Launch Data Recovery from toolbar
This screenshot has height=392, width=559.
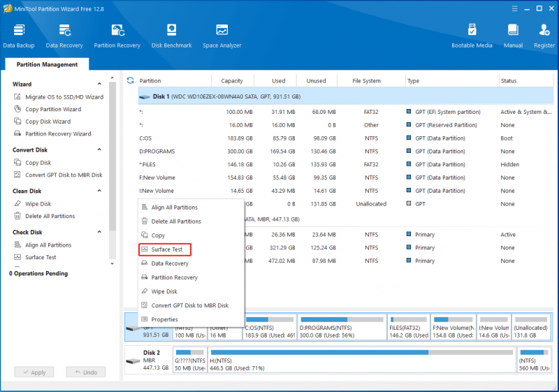(64, 36)
